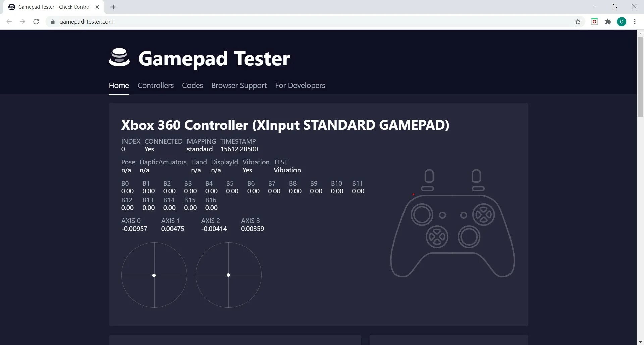Click the Gamepad Tester logo icon
The height and width of the screenshot is (345, 644).
point(119,57)
